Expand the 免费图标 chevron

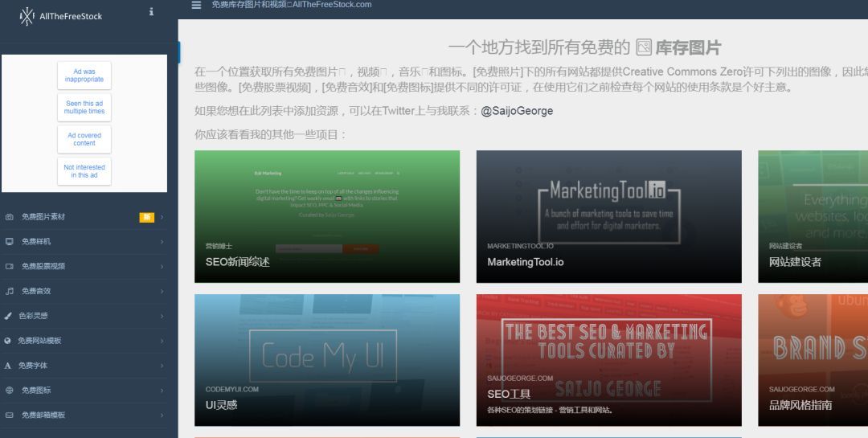(x=162, y=391)
